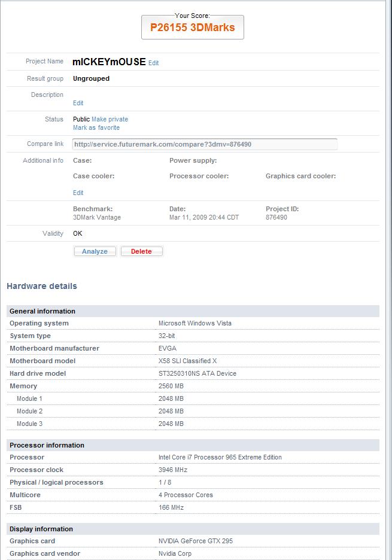Click the Processor information section header

point(193,445)
